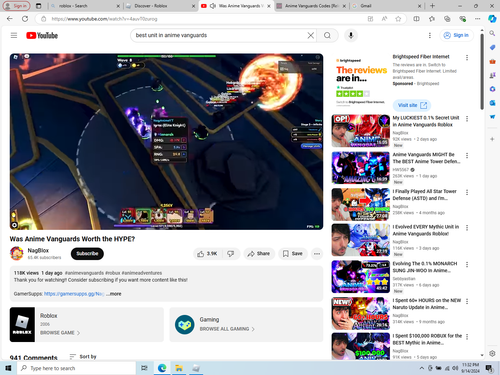
Task: Add page to favorites star icon
Action: [398, 19]
